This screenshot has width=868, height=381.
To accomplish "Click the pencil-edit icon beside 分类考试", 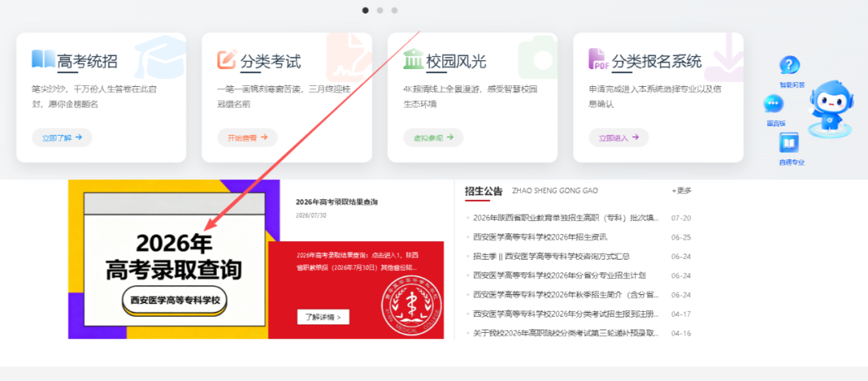I will tap(227, 59).
